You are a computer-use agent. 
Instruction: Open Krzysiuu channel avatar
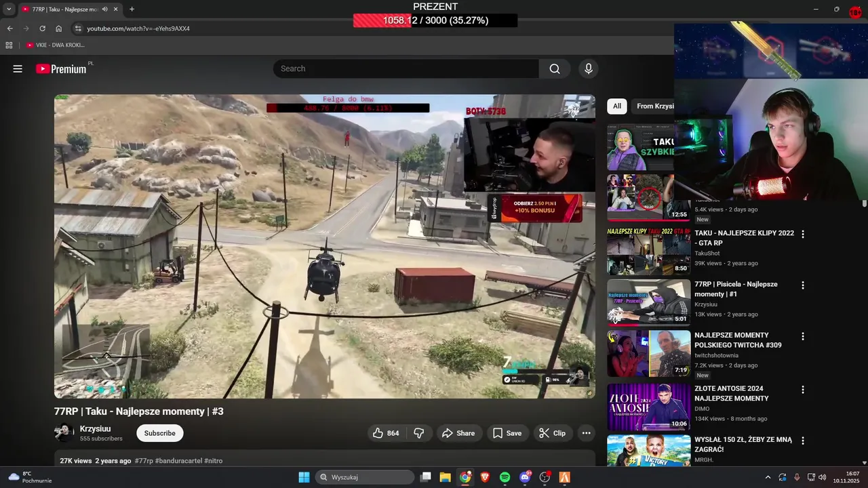[x=64, y=433]
